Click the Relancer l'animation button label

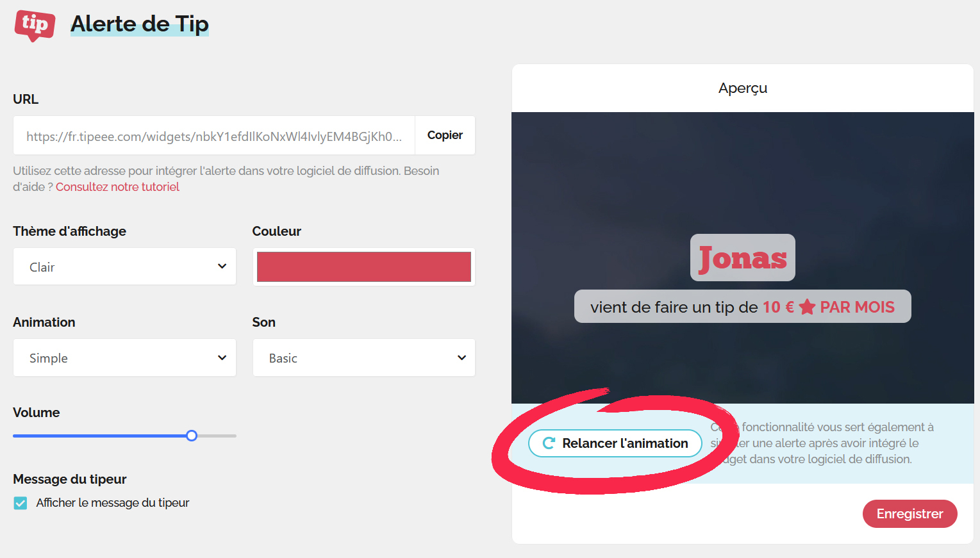(625, 443)
